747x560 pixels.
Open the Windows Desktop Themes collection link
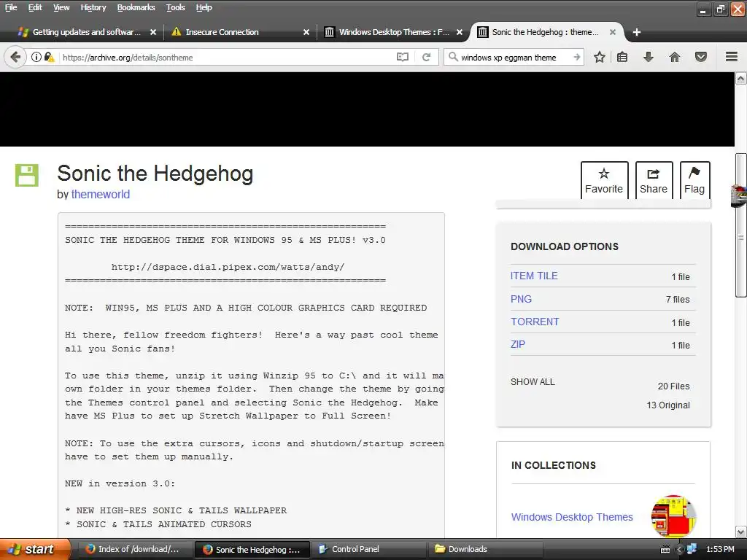[x=572, y=517]
